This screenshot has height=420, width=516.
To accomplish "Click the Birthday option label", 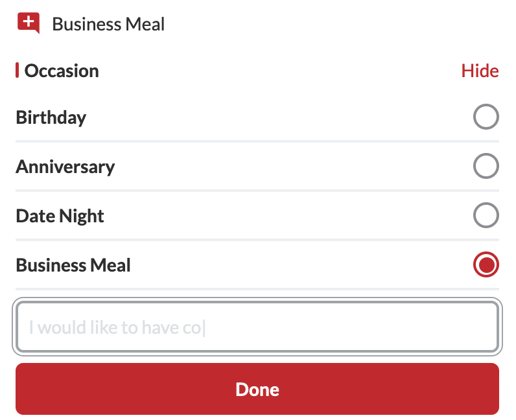I will pyautogui.click(x=51, y=117).
